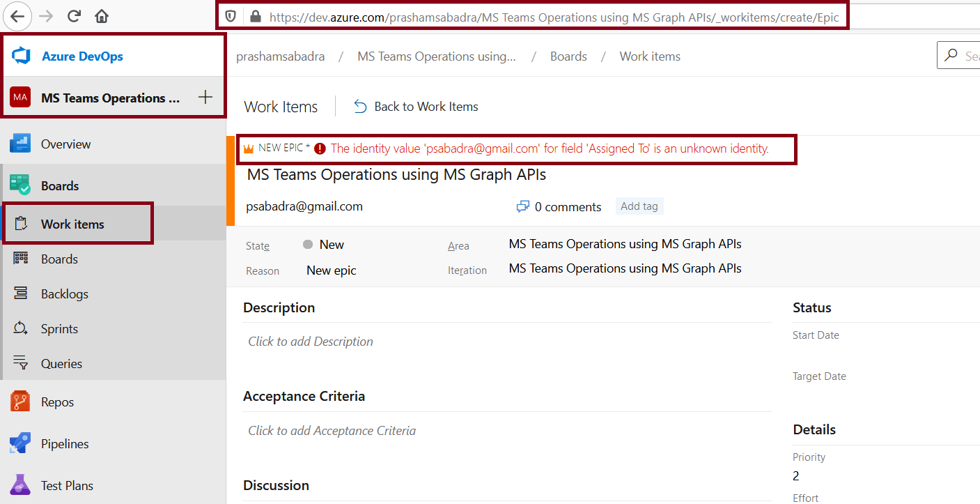Click the search magnifier icon
The width and height of the screenshot is (980, 504).
tap(951, 56)
